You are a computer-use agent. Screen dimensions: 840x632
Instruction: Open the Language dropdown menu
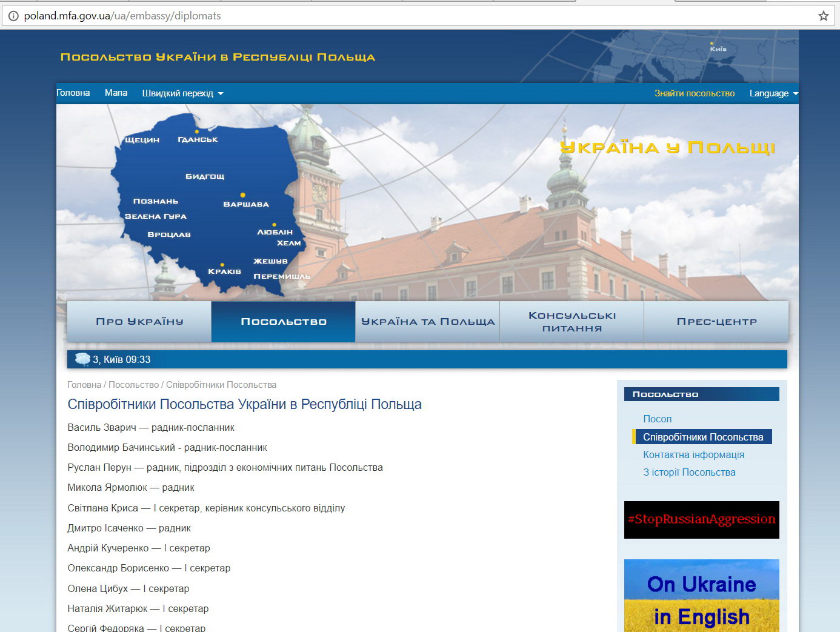click(x=773, y=93)
